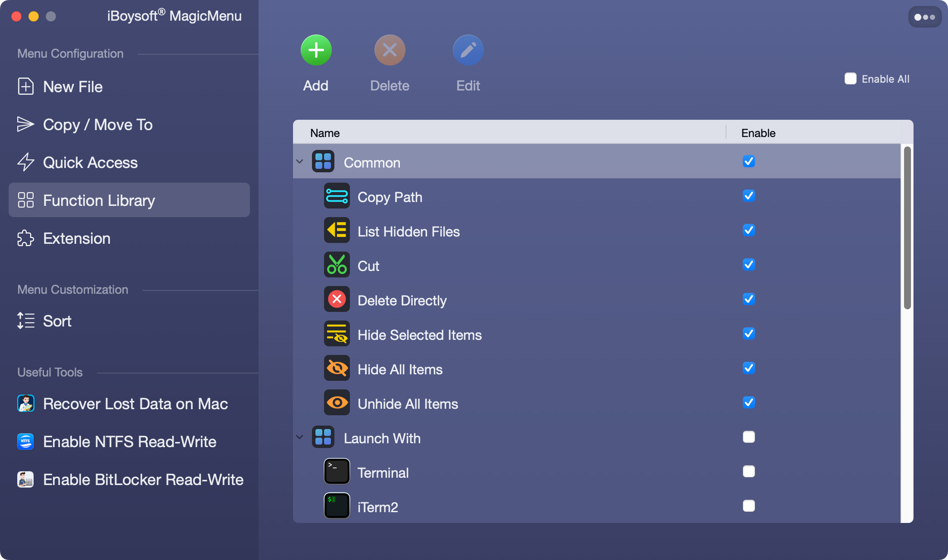Click the Terminal app icon
948x560 pixels.
337,472
